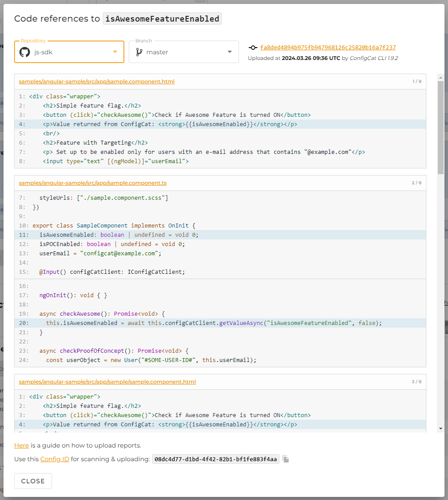Follow the commit hash link fa8ded4894b975fb947968126c25820b16a7f237
This screenshot has height=500, width=448.
(x=323, y=47)
